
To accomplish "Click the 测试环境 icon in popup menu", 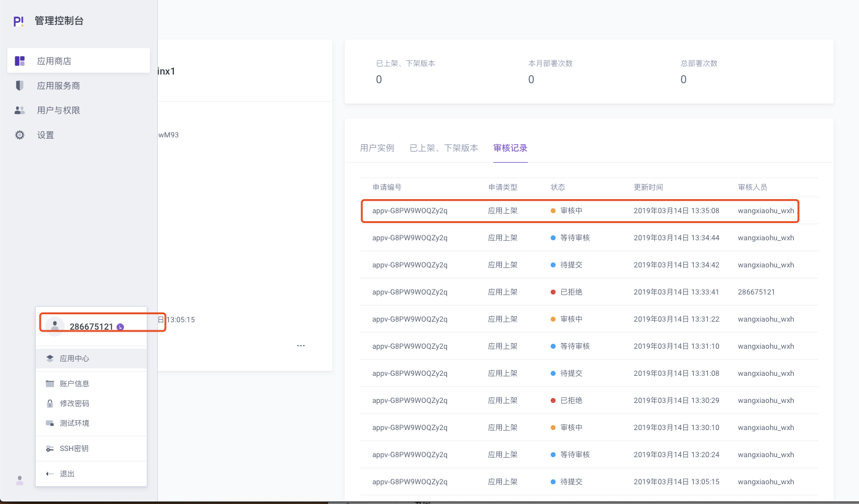I will 50,423.
